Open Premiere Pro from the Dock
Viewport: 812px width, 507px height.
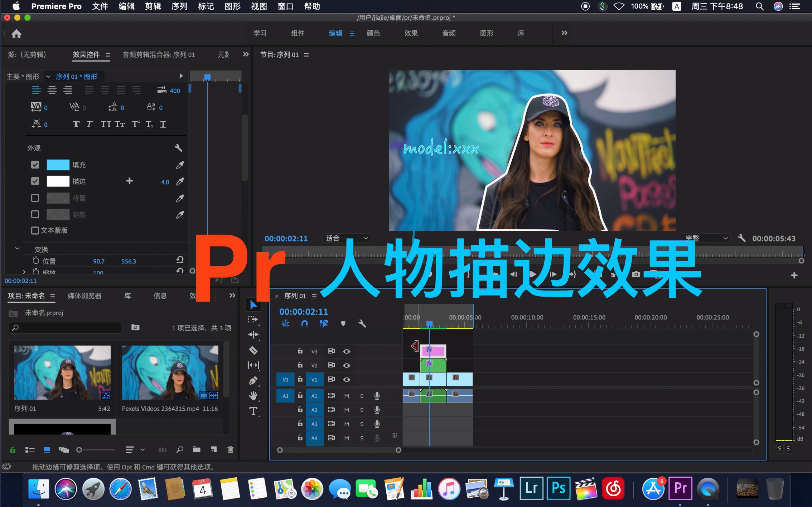pos(681,488)
